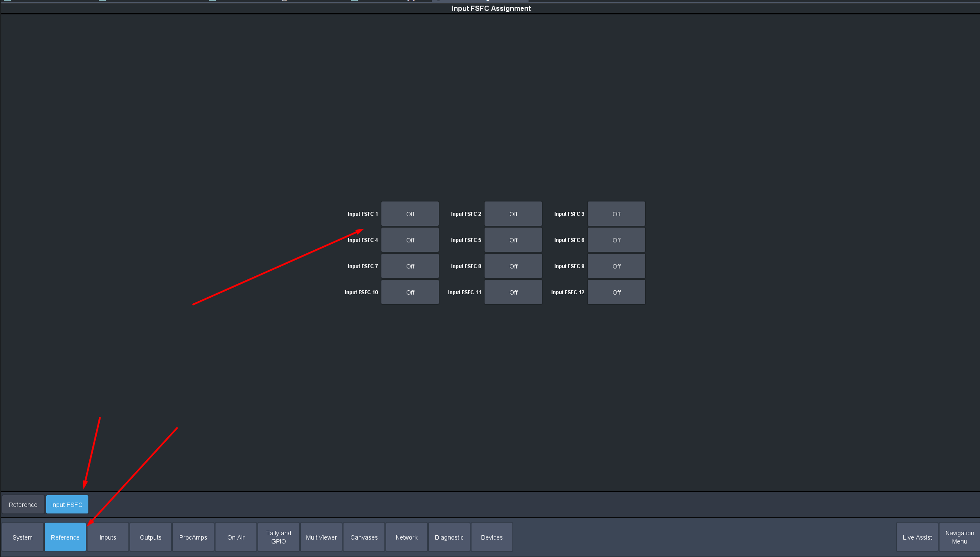Screen dimensions: 980x557
Task: Open Input FSFC 2 assignment selector
Action: click(513, 214)
